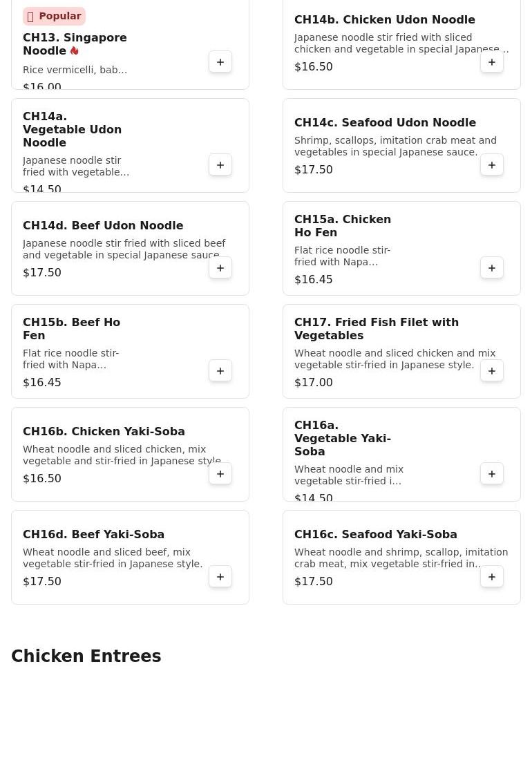The width and height of the screenshot is (532, 769).
Task: Open CH14c Seafood Udon Noodle details
Action: pos(385,123)
